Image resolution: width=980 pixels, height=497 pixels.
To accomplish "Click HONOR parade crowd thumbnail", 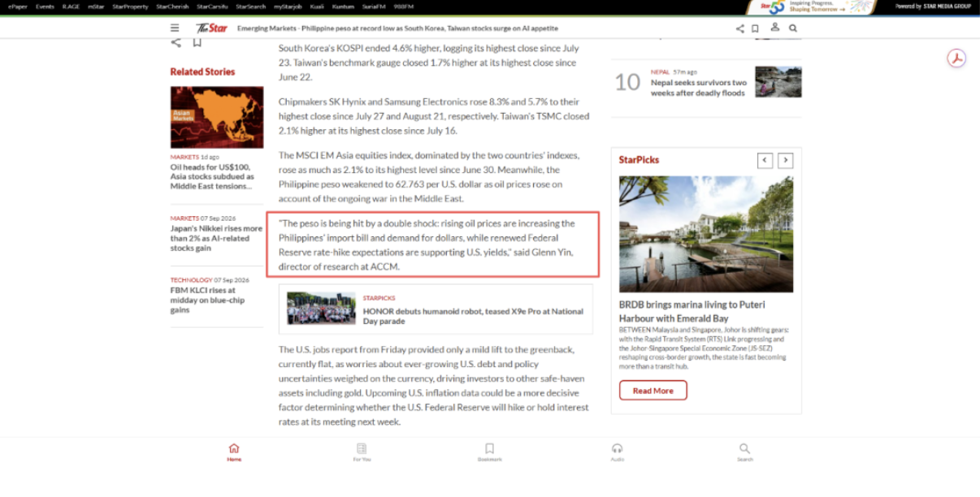I will coord(321,309).
